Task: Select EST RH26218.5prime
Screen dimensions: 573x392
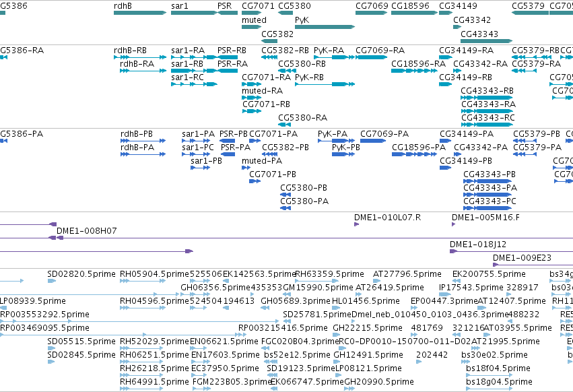Action: click(x=155, y=369)
